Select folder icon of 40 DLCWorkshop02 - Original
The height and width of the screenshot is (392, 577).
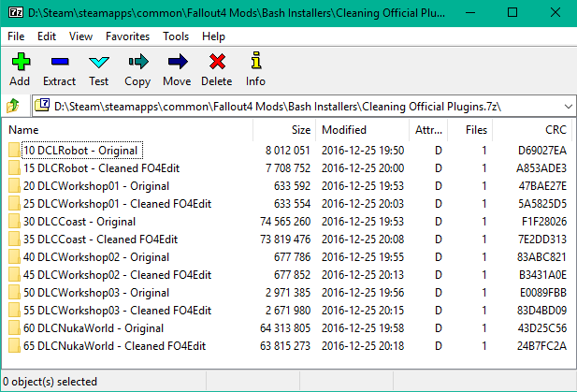coord(14,257)
